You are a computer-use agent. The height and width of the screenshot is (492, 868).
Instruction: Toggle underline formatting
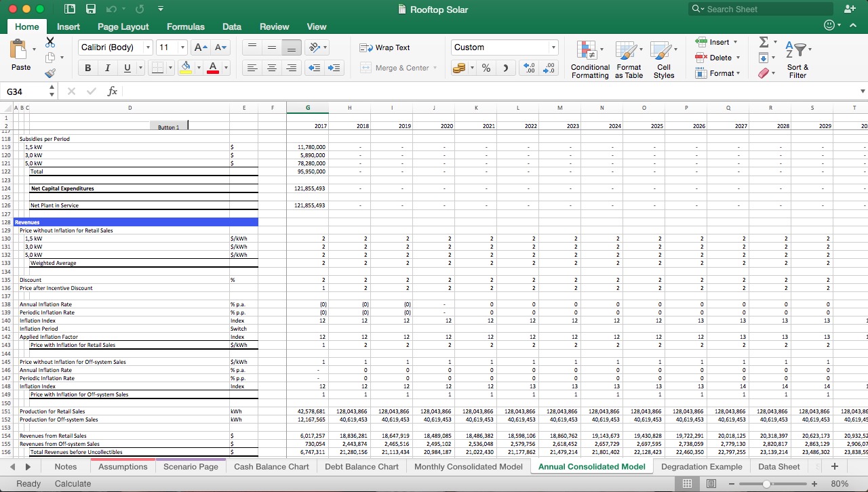pos(125,68)
